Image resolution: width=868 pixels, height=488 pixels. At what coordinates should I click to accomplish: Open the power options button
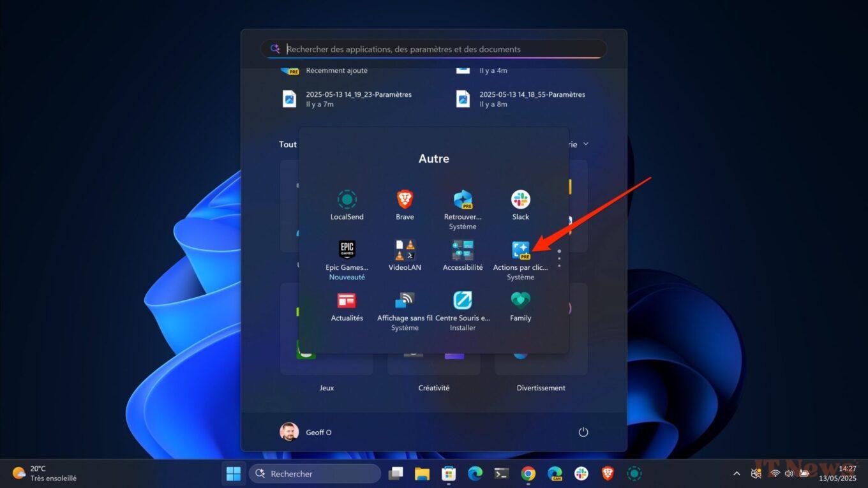583,432
